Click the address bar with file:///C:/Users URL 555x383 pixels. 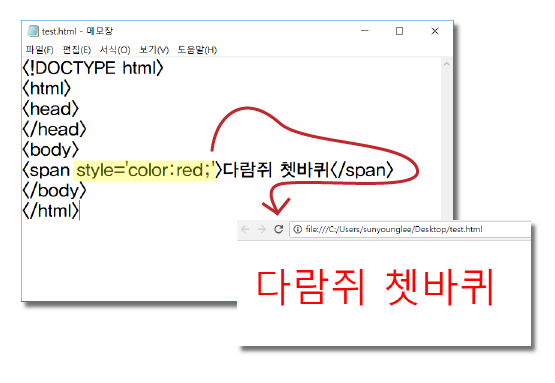(x=410, y=229)
